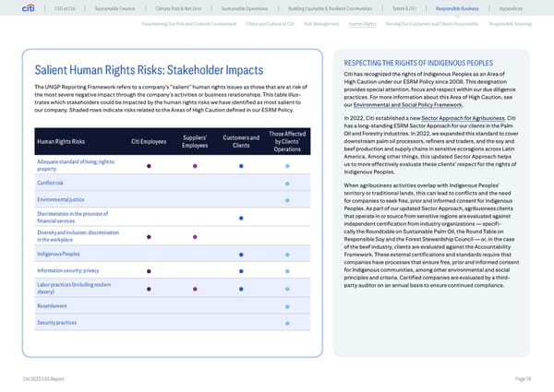Go to the Responsible Sourcing subsection
554x392 pixels.
coord(508,26)
